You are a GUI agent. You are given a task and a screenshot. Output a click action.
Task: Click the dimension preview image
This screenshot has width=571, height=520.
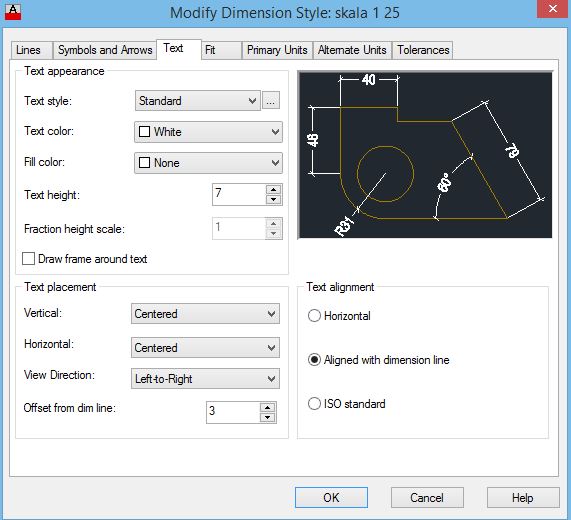[425, 155]
